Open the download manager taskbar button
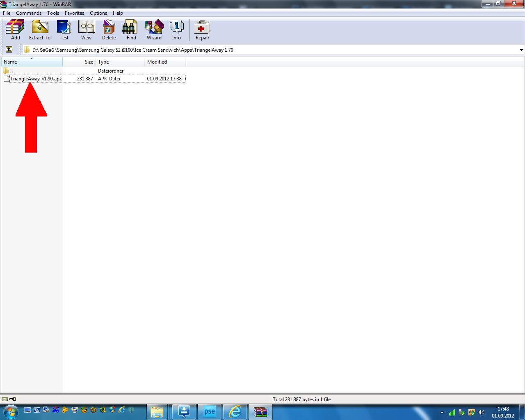Viewport: 525px width, 420px height. click(184, 412)
